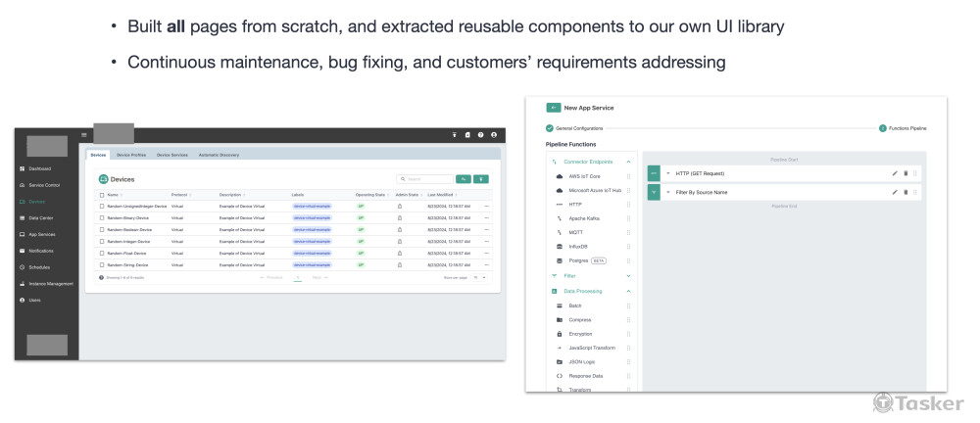
Task: Click the edit pencil on HTTP (GET Request)
Action: coord(895,173)
